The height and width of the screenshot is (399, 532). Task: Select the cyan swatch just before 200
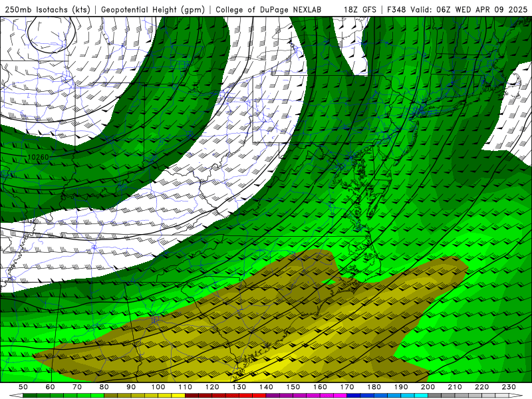(x=421, y=396)
